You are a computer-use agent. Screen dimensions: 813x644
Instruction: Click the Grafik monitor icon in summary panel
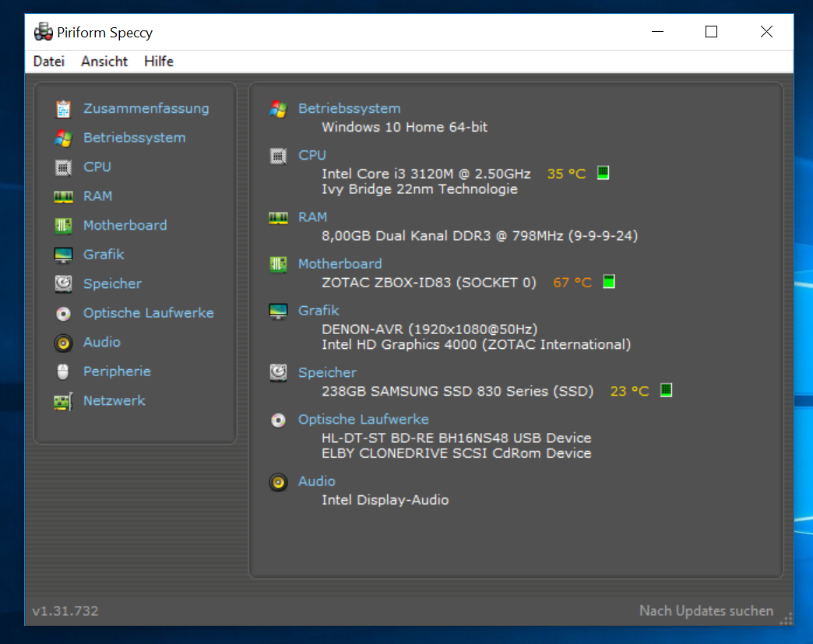pos(279,311)
